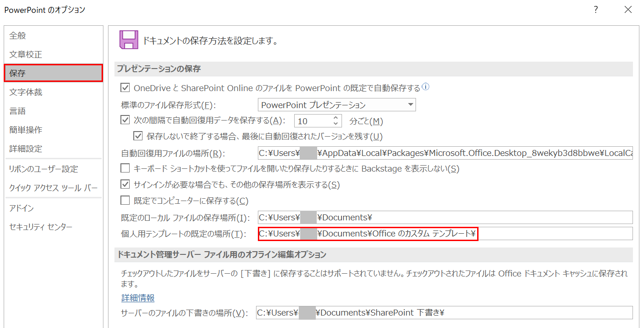This screenshot has height=328, width=644.
Task: Open the 全般 options category
Action: point(54,35)
